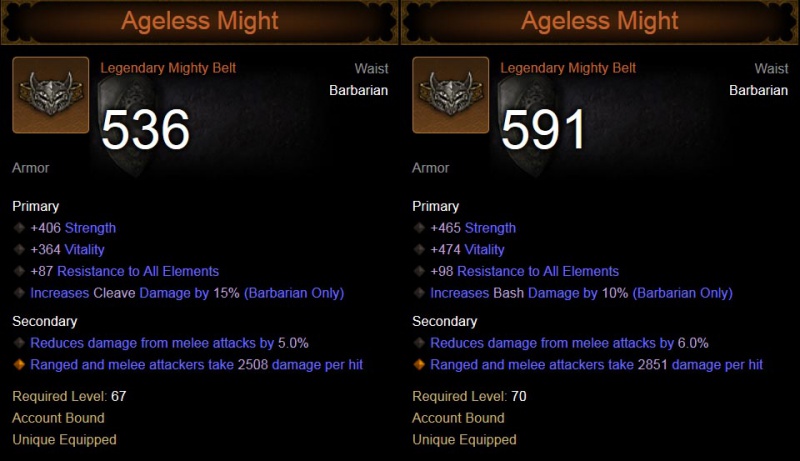
Task: Click the 591 armor value
Action: point(543,129)
